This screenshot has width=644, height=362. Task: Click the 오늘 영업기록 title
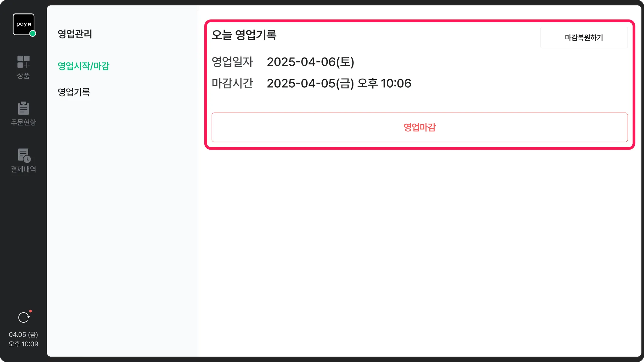click(244, 35)
